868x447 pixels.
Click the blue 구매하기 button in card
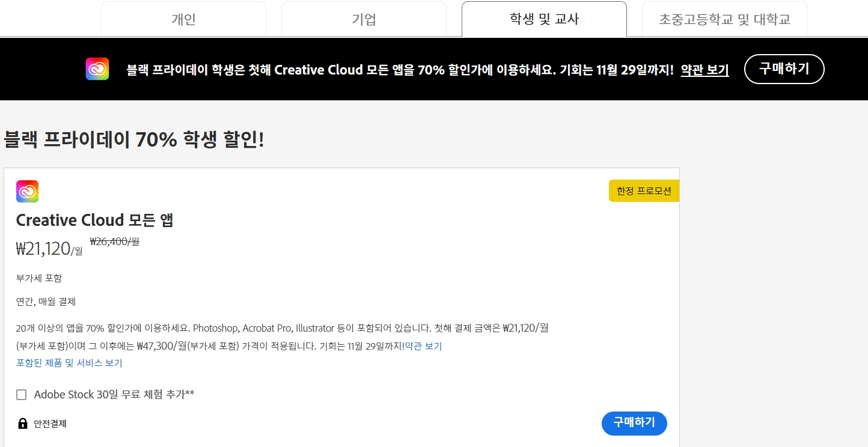click(x=634, y=424)
